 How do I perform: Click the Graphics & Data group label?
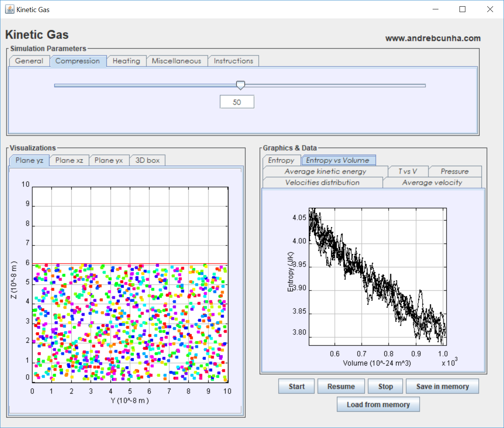coord(290,148)
